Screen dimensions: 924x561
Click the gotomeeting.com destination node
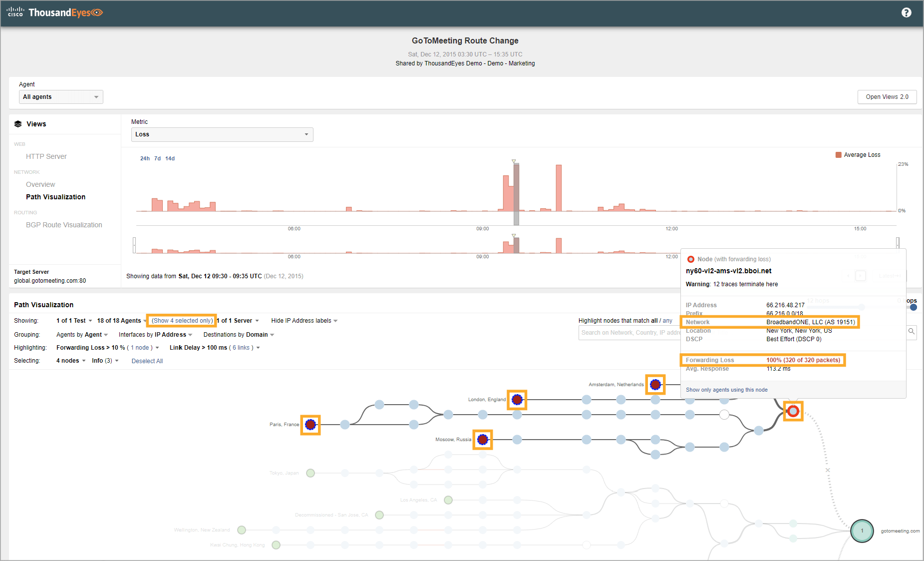862,531
